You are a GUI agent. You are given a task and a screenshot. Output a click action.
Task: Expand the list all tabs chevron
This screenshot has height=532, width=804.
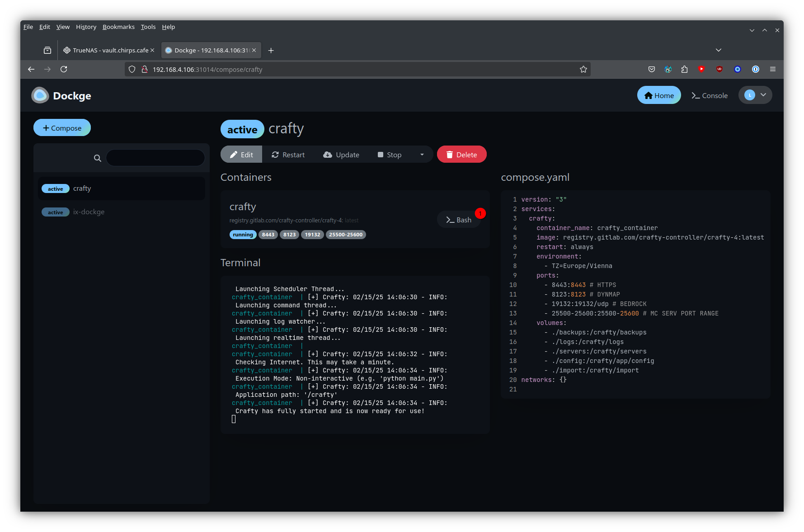pos(718,50)
